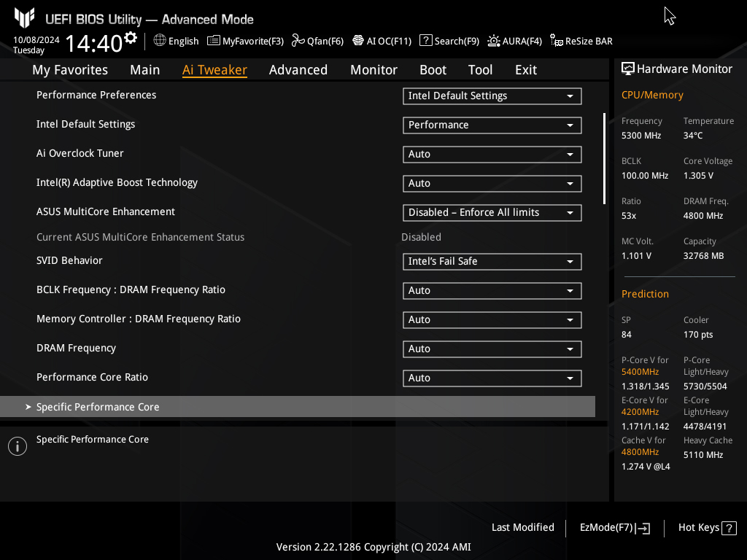Switch to Advanced tab
This screenshot has width=747, height=560.
(298, 70)
